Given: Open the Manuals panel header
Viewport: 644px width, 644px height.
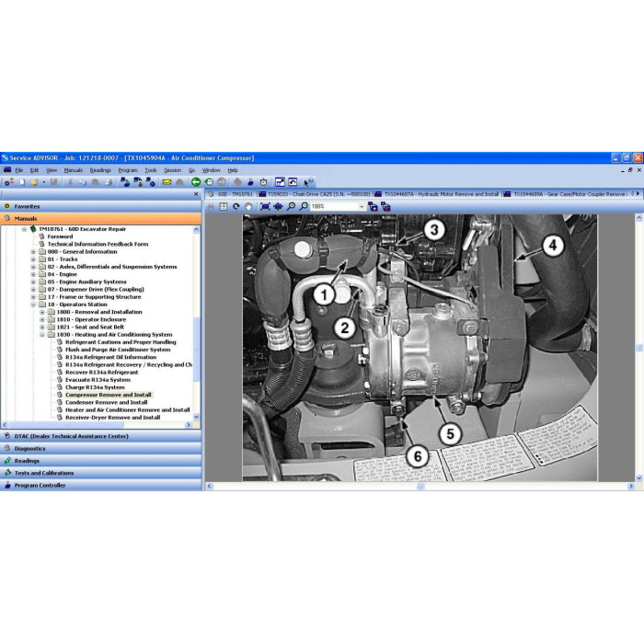Looking at the screenshot, I should (101, 219).
